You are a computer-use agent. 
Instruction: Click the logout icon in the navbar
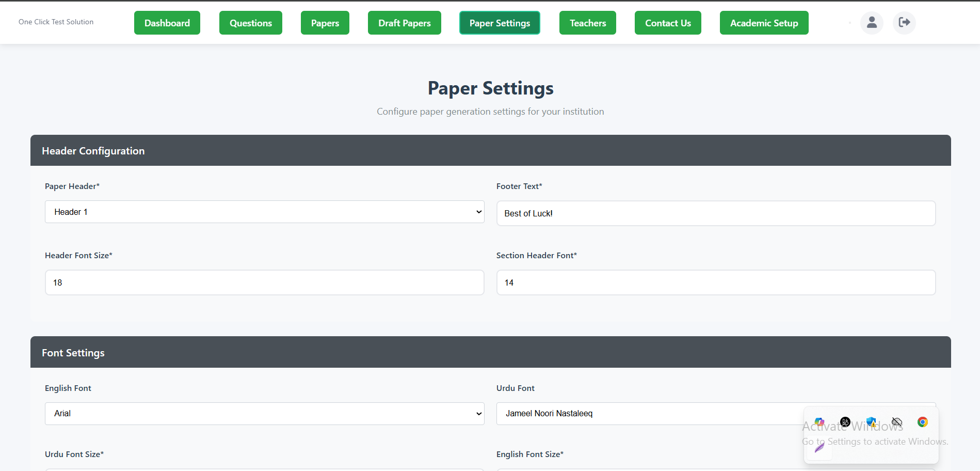tap(904, 23)
